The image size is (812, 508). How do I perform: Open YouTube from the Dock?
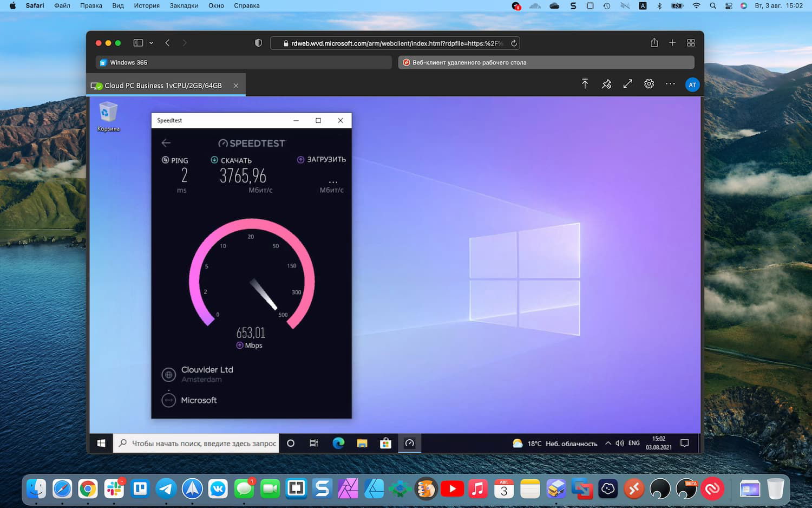(x=452, y=489)
